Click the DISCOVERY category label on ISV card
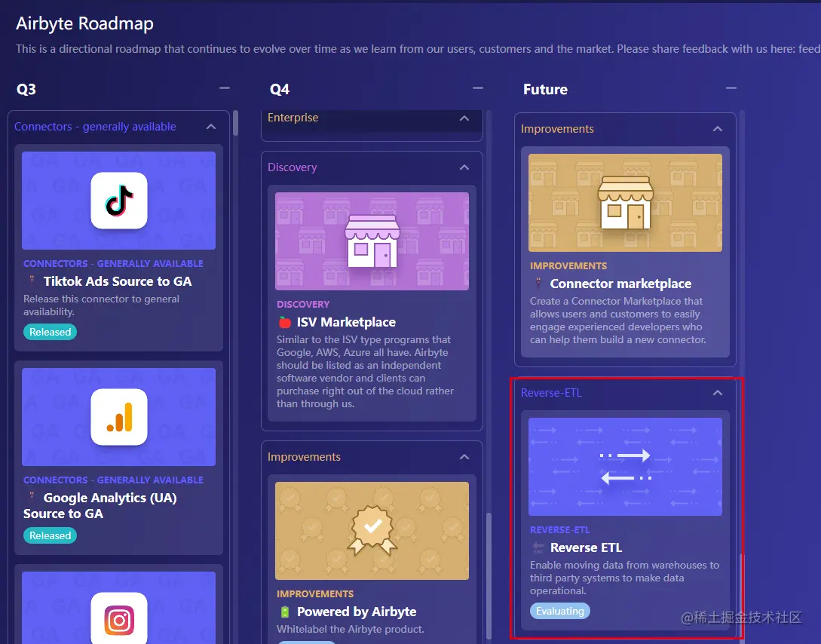The width and height of the screenshot is (821, 644). point(303,304)
